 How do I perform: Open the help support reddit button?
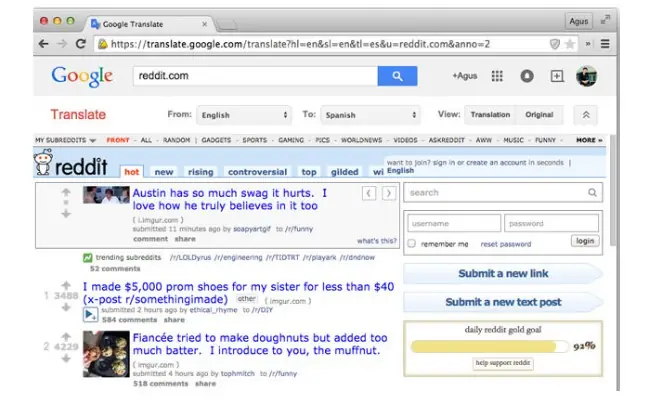click(x=503, y=363)
